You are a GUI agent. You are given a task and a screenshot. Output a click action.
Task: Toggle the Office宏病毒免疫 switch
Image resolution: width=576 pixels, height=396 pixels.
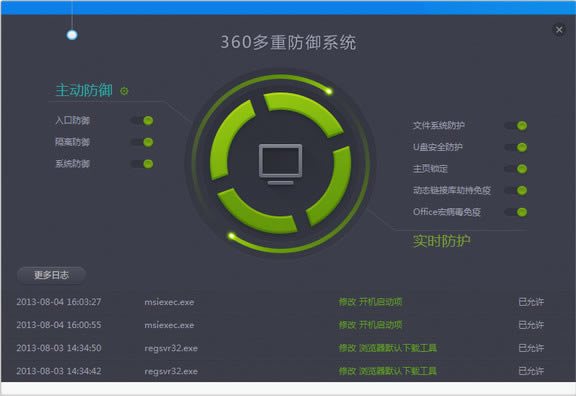(x=516, y=212)
